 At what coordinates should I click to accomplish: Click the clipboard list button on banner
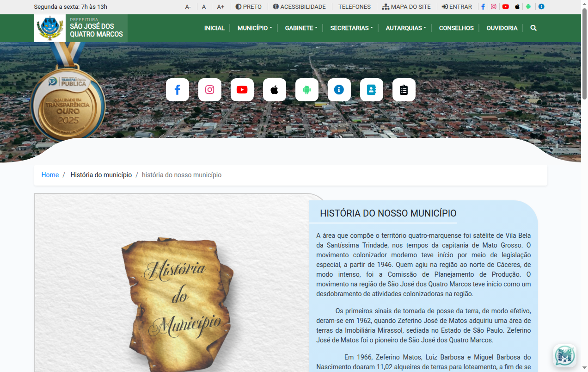click(x=404, y=90)
